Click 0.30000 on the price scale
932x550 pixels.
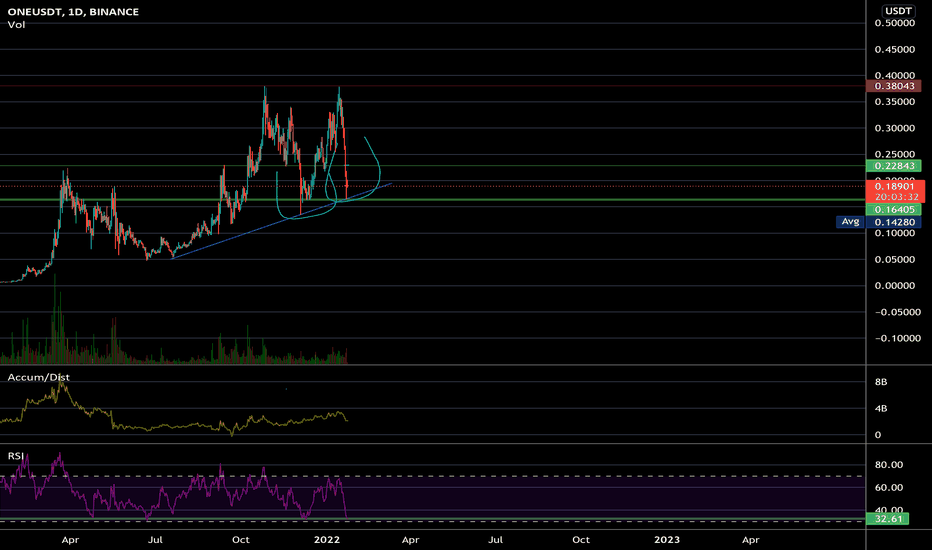(x=895, y=128)
